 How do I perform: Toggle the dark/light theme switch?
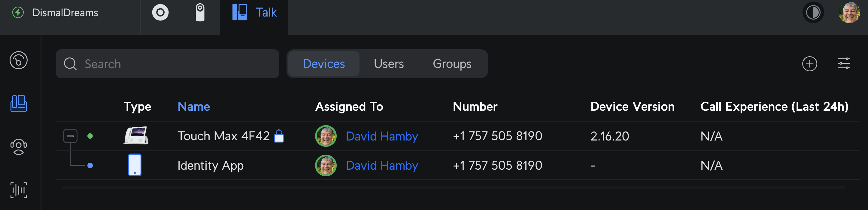pyautogui.click(x=813, y=13)
